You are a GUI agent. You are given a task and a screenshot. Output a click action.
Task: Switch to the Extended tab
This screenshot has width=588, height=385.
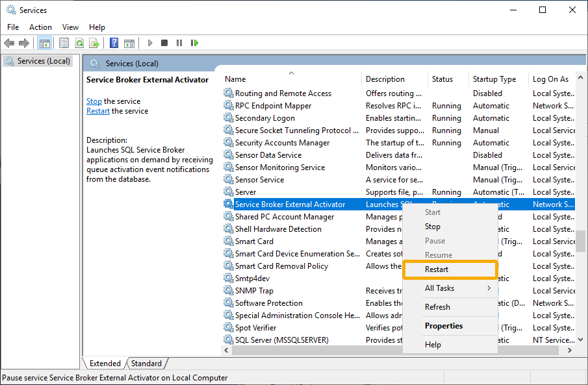pos(105,364)
